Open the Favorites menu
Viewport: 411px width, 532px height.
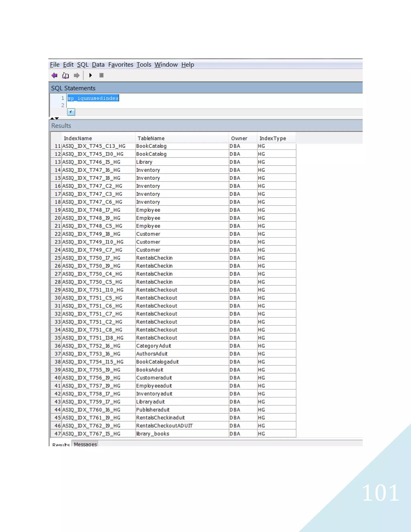coord(121,65)
